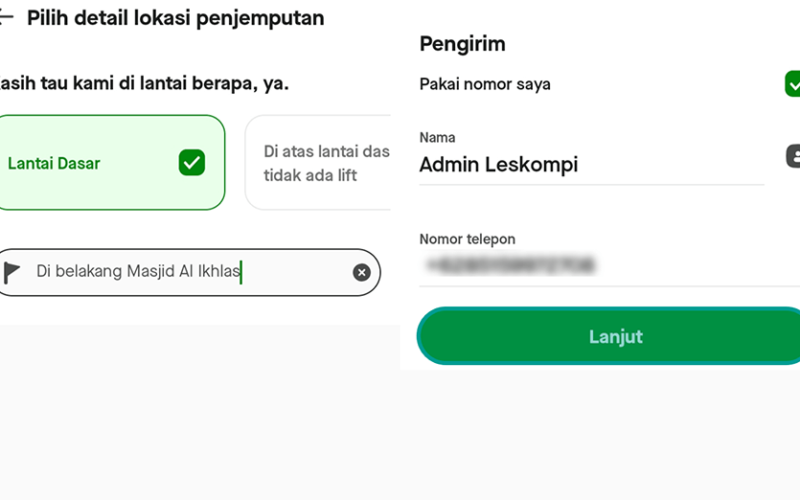Clear the pickup note with the X icon
This screenshot has height=500, width=800.
click(x=361, y=272)
